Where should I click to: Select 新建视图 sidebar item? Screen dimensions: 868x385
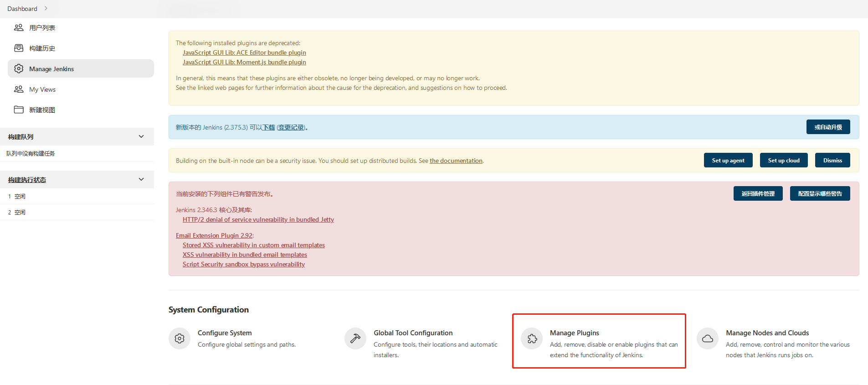(81, 110)
